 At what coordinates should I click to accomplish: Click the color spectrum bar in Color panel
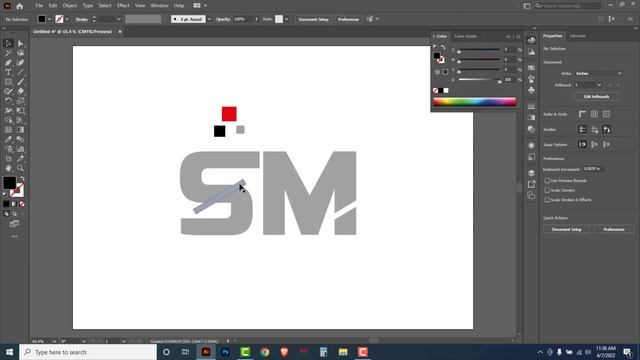pos(474,102)
